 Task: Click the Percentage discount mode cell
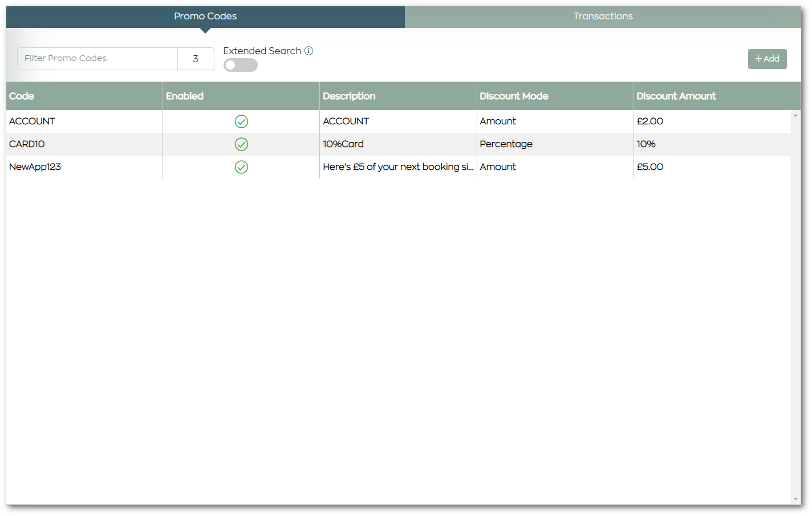555,144
